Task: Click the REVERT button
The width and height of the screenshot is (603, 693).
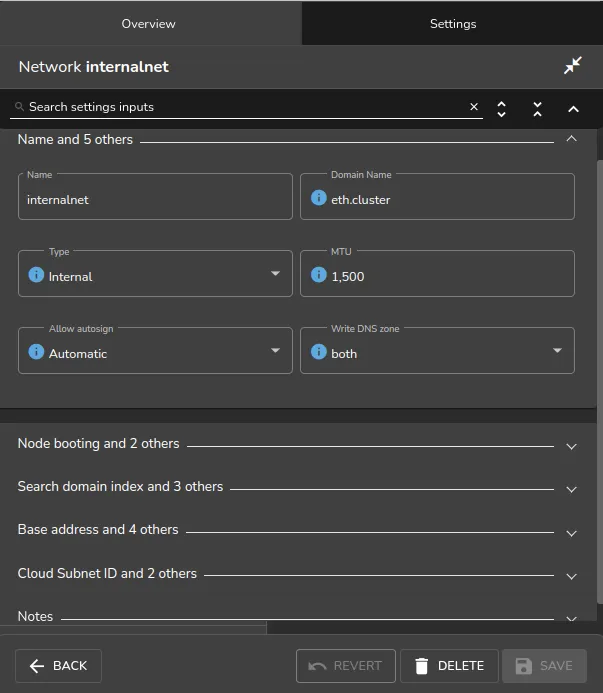Action: coord(346,666)
